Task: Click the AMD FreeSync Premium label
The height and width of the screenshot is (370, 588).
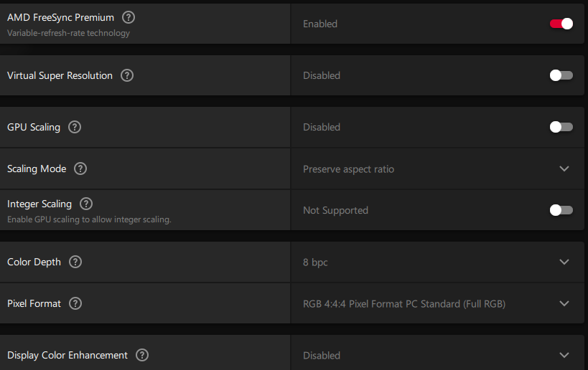Action: (60, 17)
